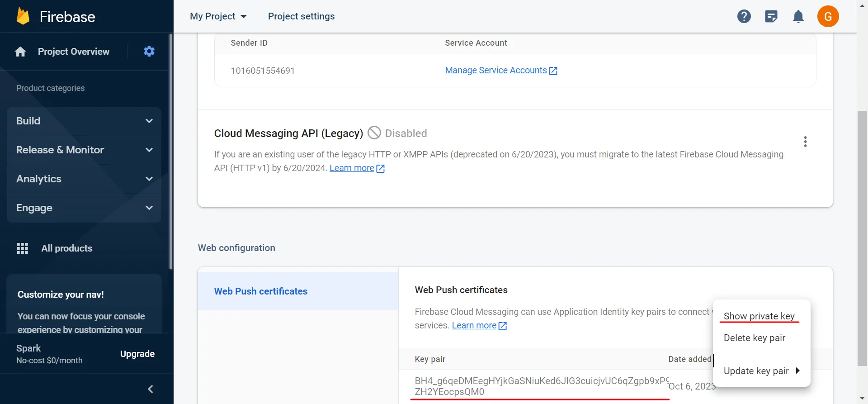
Task: Click the Product categories label
Action: tap(50, 88)
